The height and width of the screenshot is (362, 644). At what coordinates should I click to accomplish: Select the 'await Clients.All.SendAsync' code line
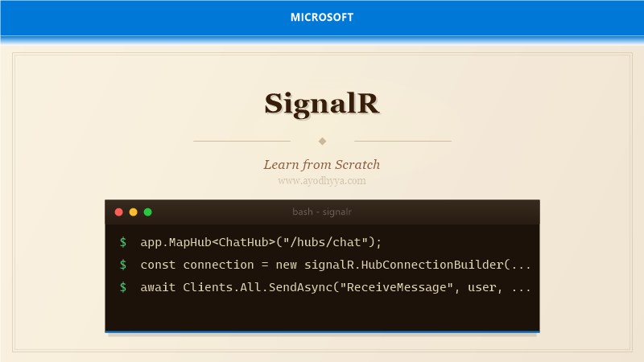pyautogui.click(x=336, y=287)
